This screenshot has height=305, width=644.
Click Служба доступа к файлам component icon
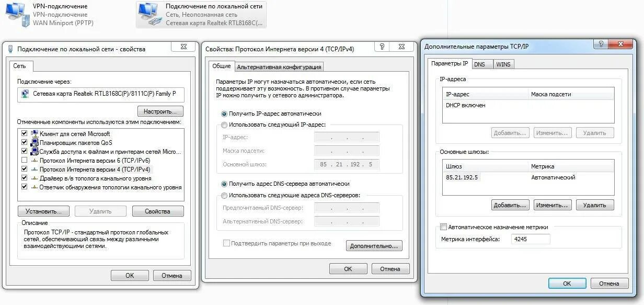(x=34, y=152)
